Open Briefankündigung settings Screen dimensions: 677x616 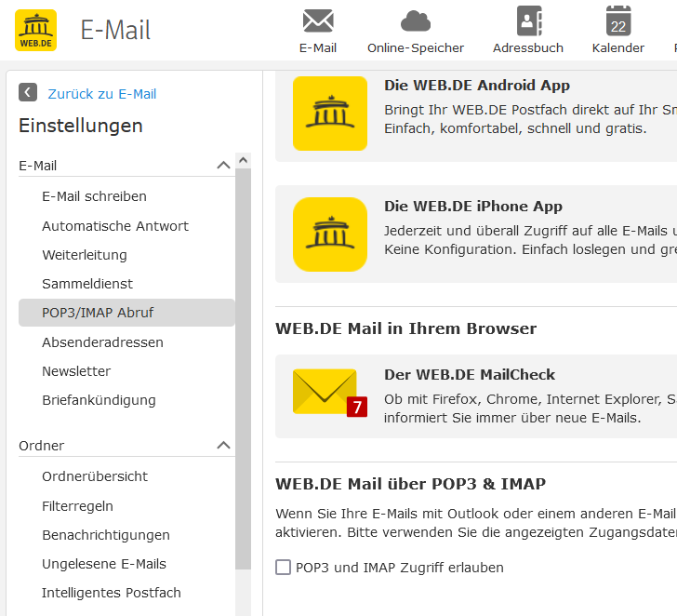[99, 400]
